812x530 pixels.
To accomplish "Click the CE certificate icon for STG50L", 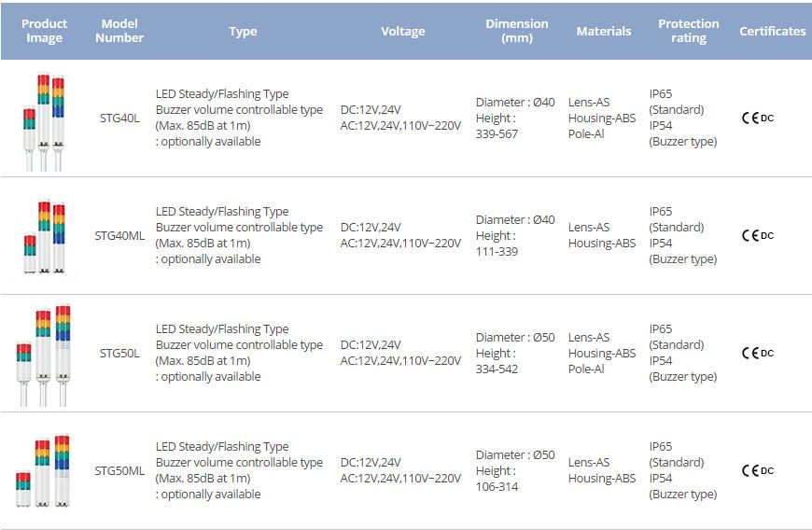I will click(757, 353).
